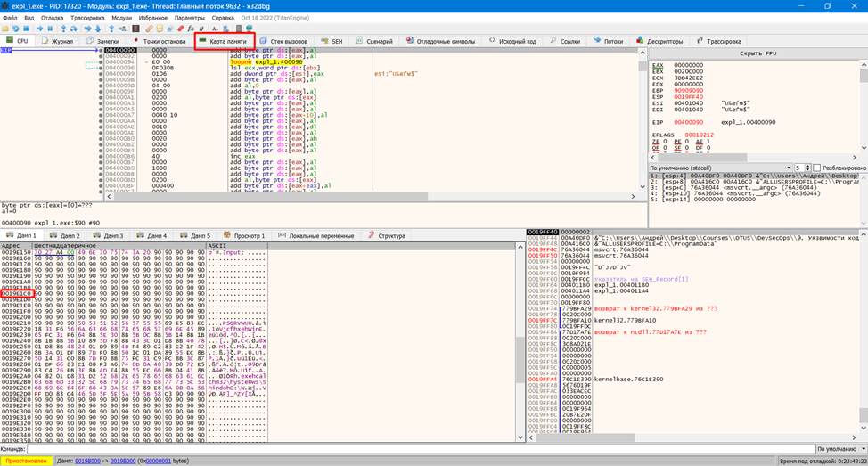Click the fx functions toolbar icon
868x466 pixels.
click(191, 29)
